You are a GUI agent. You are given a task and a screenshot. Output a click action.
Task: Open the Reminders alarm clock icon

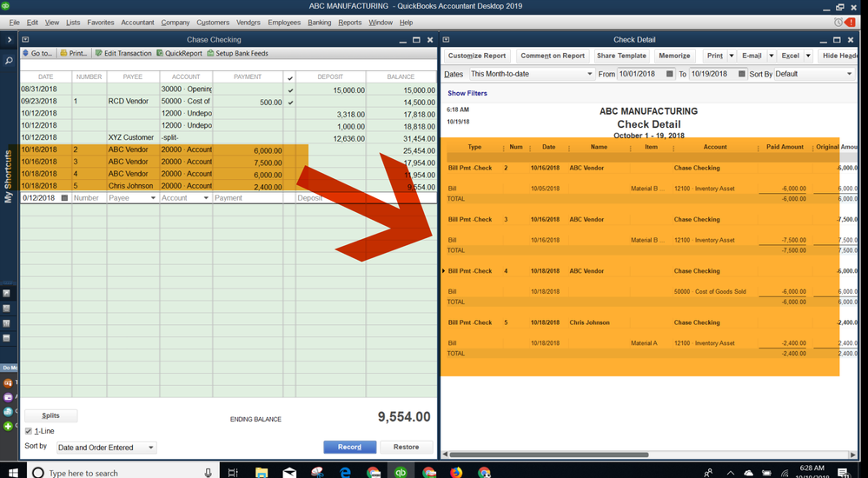[838, 22]
